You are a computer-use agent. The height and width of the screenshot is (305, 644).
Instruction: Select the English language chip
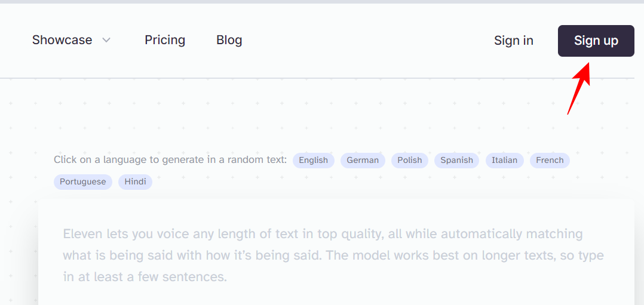point(314,160)
